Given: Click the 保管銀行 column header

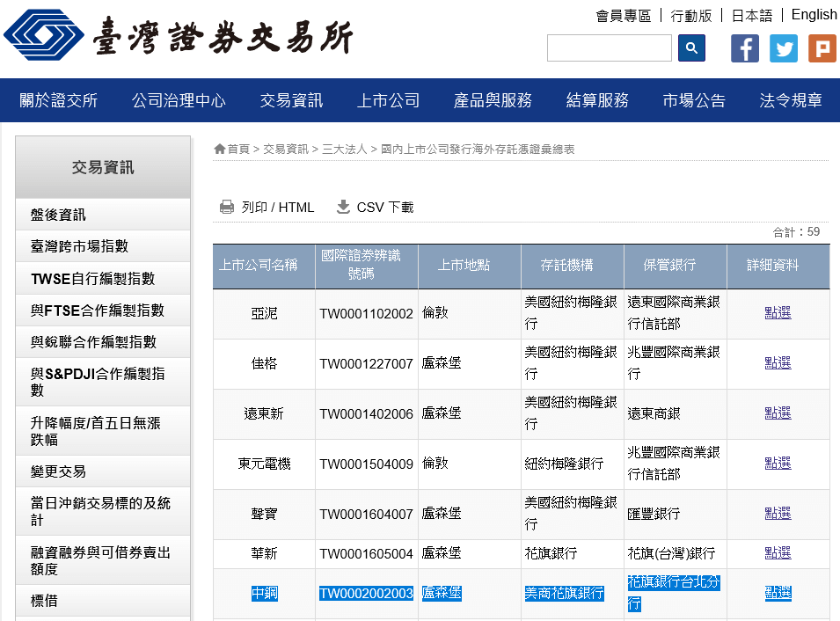Looking at the screenshot, I should tap(676, 266).
